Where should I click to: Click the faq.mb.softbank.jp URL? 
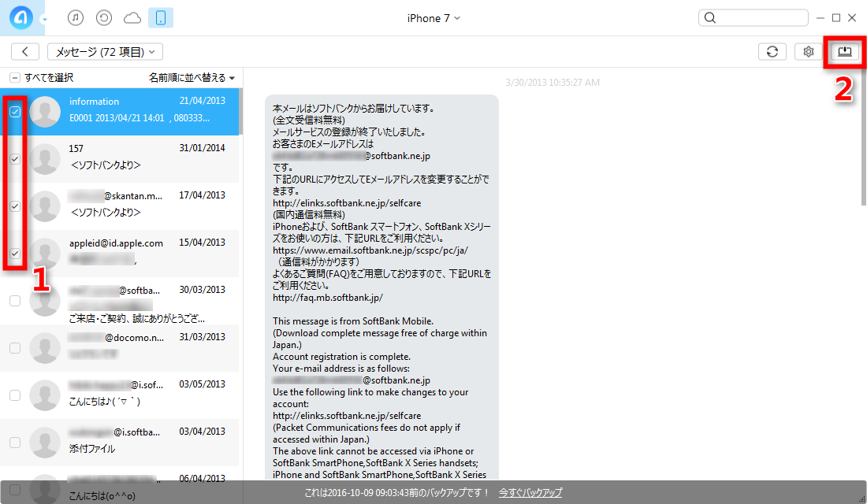(327, 298)
